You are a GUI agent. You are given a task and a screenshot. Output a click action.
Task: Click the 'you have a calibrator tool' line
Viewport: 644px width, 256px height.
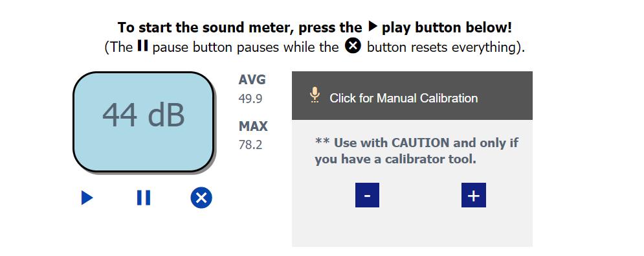(x=395, y=159)
